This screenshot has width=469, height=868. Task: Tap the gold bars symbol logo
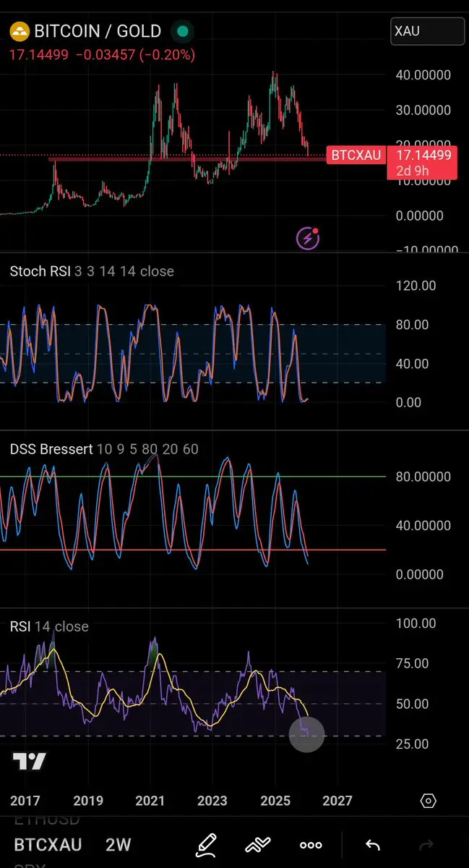(x=20, y=31)
